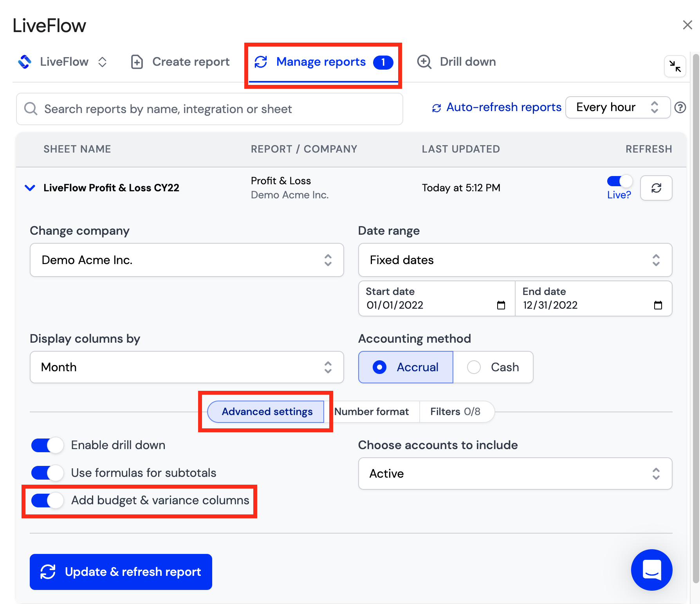Select the Cash accounting method
Screen dimensions: 700x604
(x=493, y=367)
